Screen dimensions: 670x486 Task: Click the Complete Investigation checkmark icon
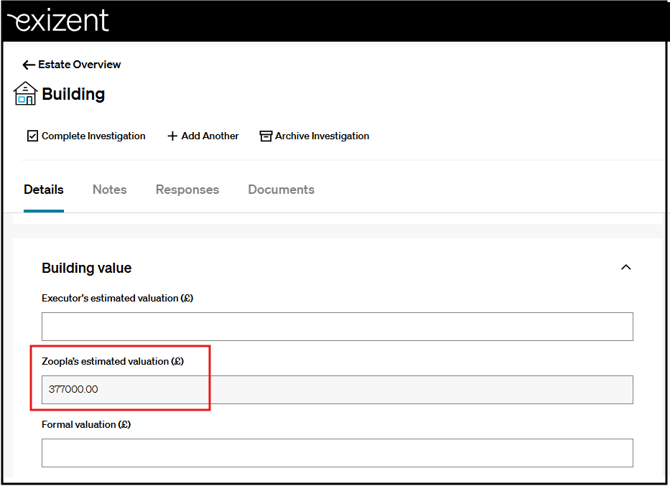click(33, 136)
